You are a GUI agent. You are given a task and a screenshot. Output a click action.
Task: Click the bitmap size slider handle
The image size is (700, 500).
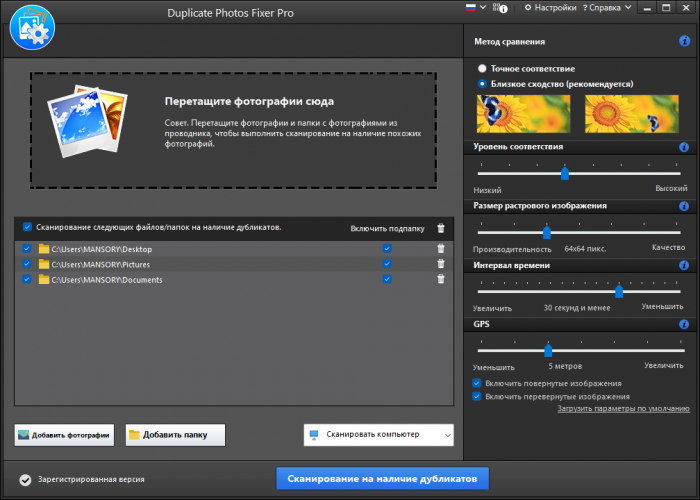pyautogui.click(x=546, y=232)
